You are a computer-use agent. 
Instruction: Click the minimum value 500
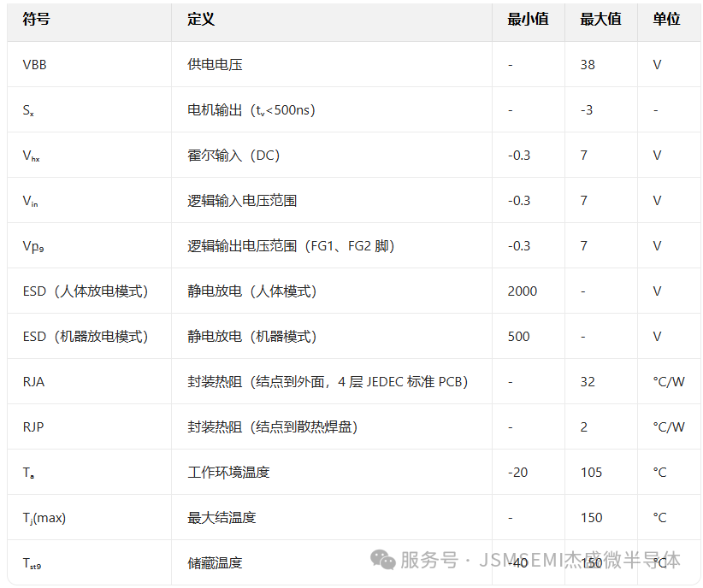point(519,337)
